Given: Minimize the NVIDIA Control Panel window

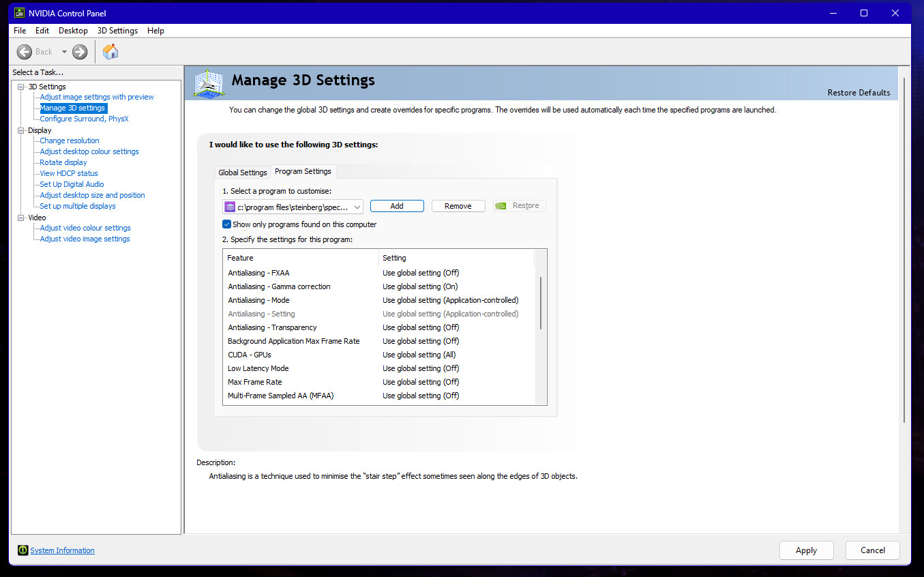Looking at the screenshot, I should 833,13.
